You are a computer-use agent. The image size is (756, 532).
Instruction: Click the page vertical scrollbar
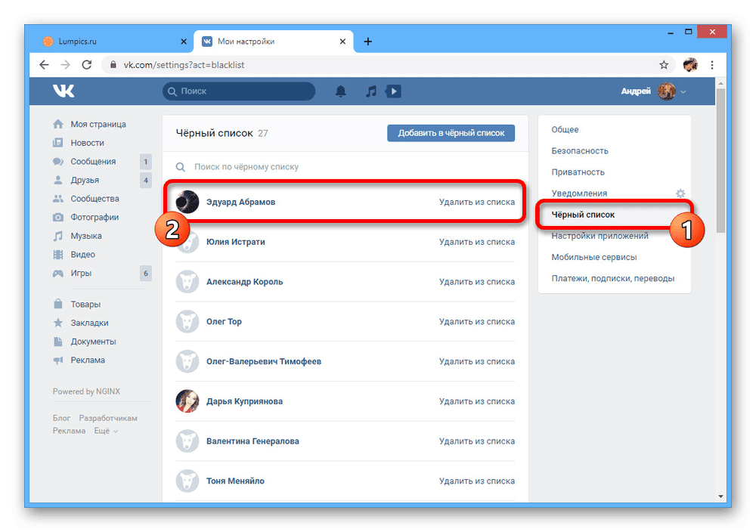pyautogui.click(x=720, y=160)
